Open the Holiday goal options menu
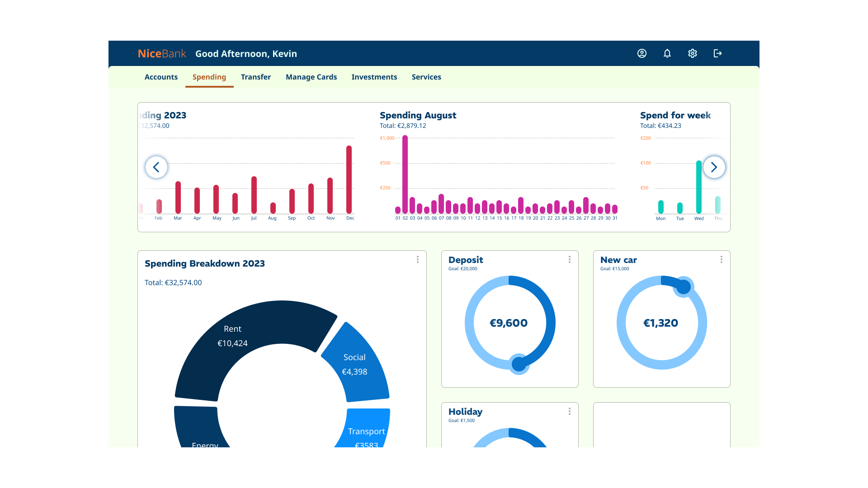Viewport: 868px width, 488px height. pyautogui.click(x=569, y=411)
